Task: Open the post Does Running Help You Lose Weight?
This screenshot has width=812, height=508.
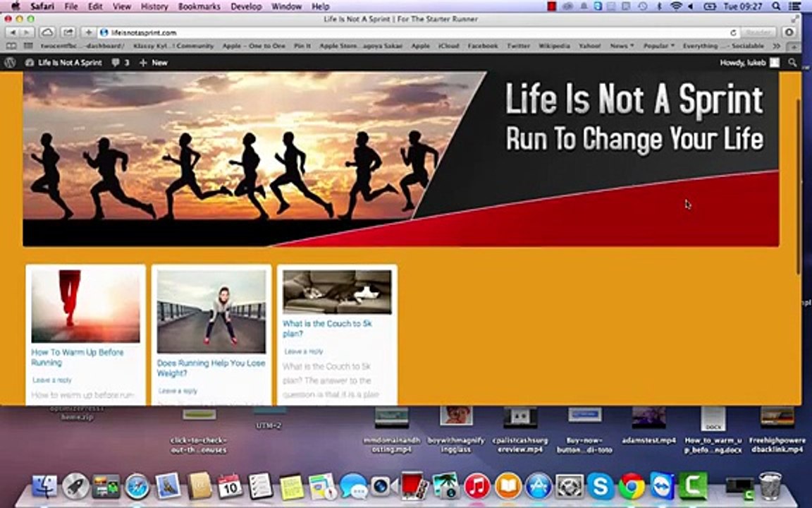Action: [x=211, y=368]
